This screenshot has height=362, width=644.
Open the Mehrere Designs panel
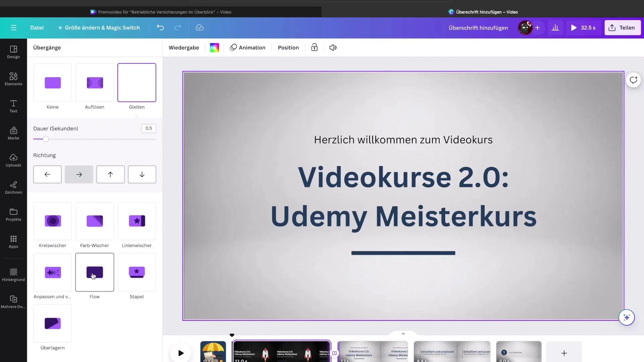click(x=13, y=302)
